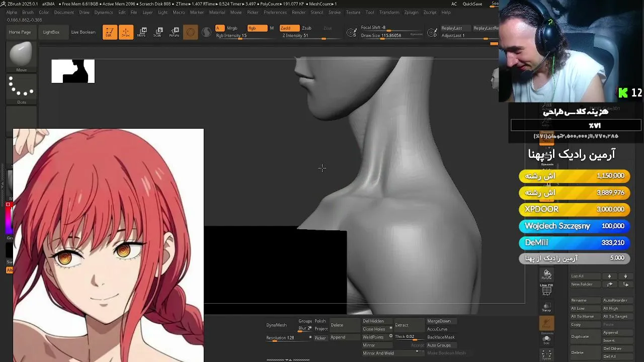Click the Home Page button
This screenshot has height=362, width=644.
tap(20, 32)
